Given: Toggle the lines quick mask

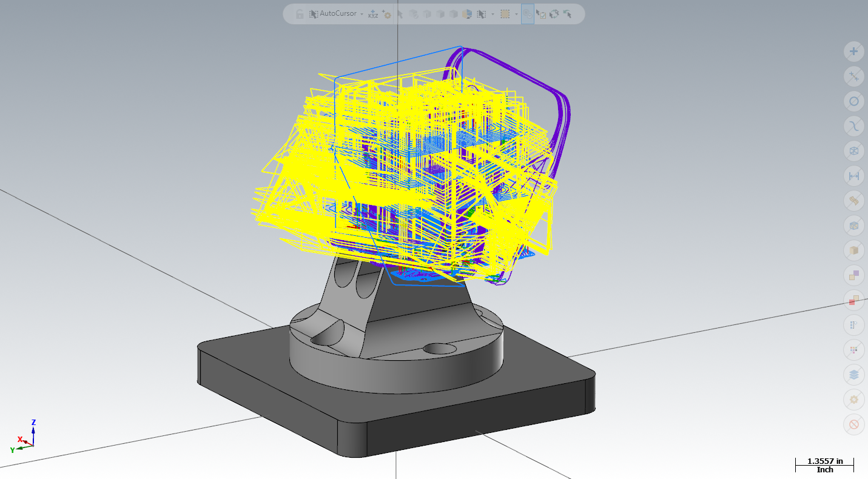Looking at the screenshot, I should (x=854, y=76).
